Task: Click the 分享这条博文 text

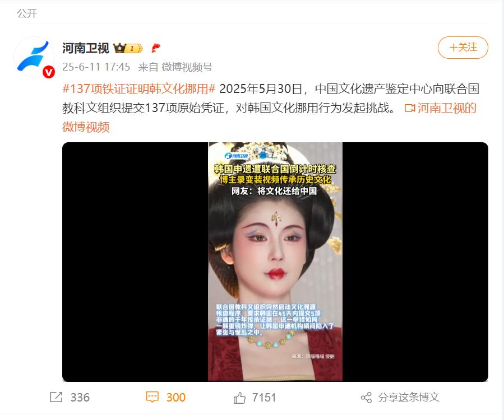Action: pos(409,397)
